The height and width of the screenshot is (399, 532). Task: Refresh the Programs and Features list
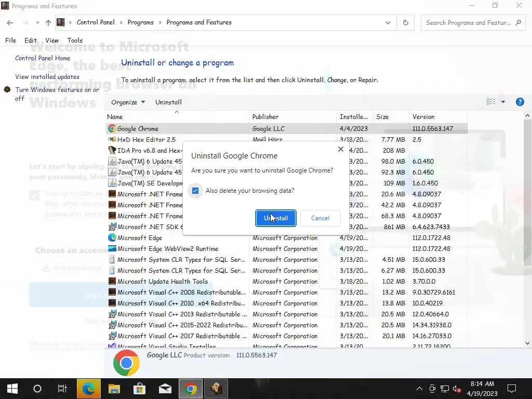coord(405,23)
